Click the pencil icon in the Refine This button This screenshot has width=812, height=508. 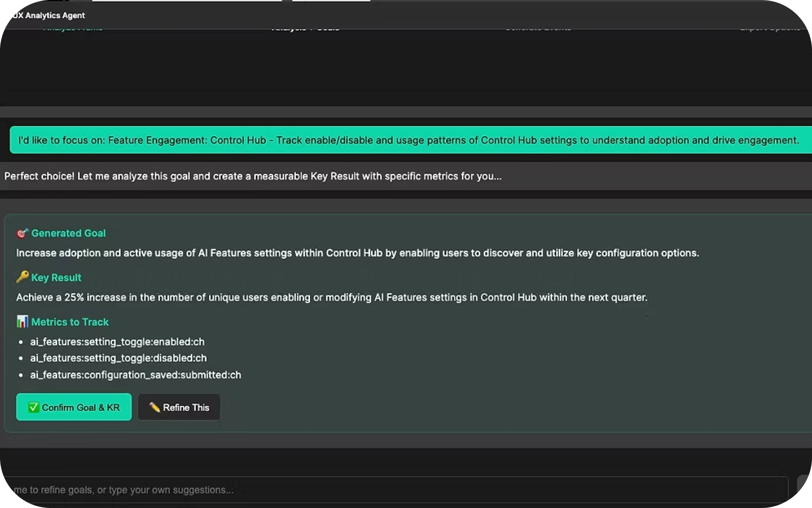[154, 407]
